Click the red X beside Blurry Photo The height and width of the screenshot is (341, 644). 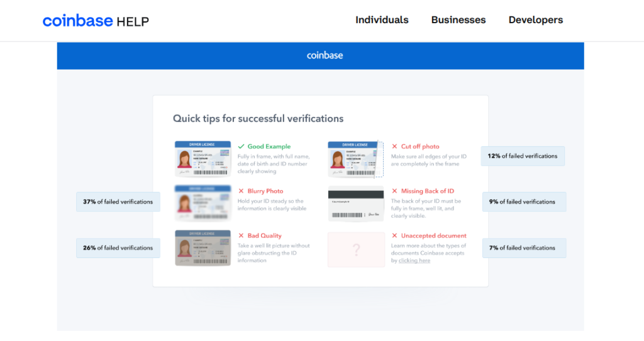[x=241, y=191]
